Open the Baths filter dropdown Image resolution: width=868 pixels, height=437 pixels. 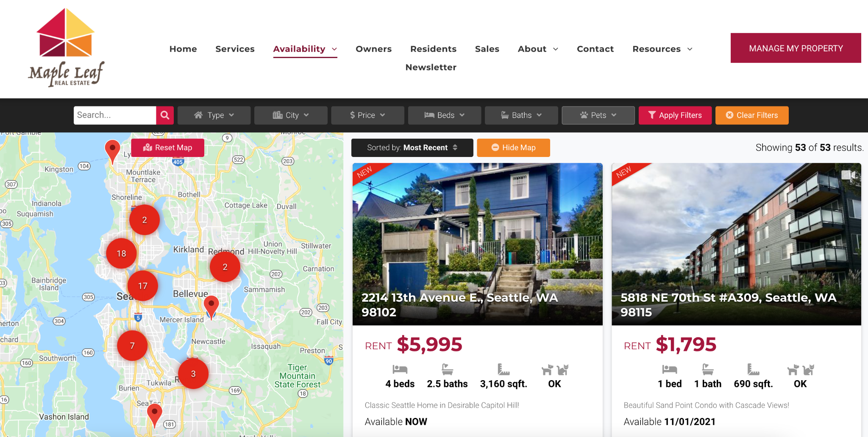pos(521,115)
